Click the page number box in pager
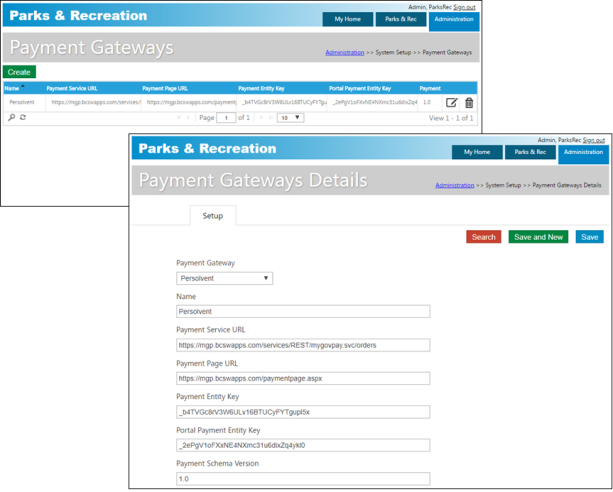Viewport: 613px width, 492px height. click(x=227, y=118)
